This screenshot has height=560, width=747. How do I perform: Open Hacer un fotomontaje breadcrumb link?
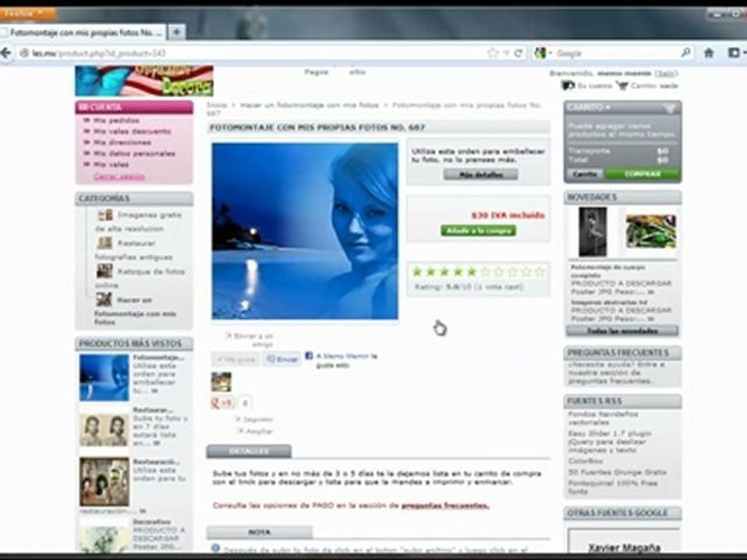click(x=309, y=105)
